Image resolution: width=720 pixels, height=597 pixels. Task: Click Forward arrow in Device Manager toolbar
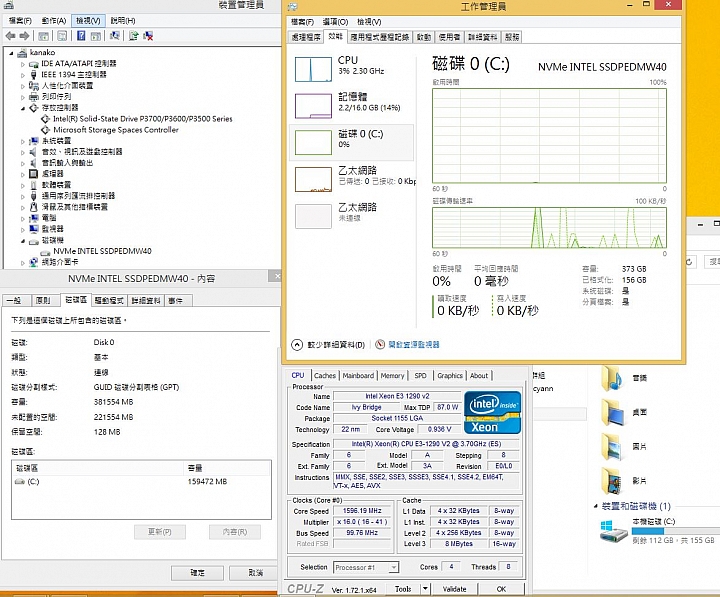coord(24,36)
